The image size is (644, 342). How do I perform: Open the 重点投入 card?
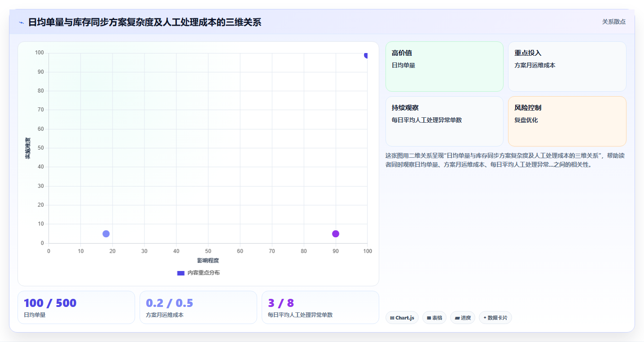(567, 67)
